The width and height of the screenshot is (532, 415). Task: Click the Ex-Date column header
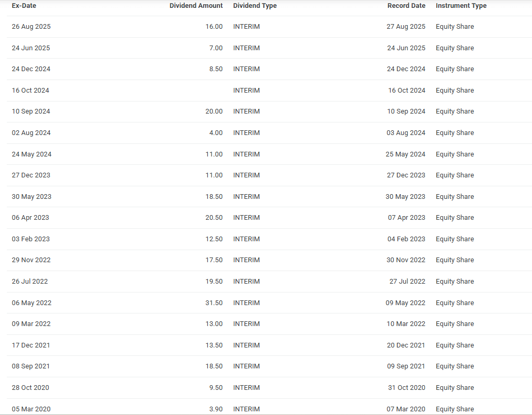(24, 6)
